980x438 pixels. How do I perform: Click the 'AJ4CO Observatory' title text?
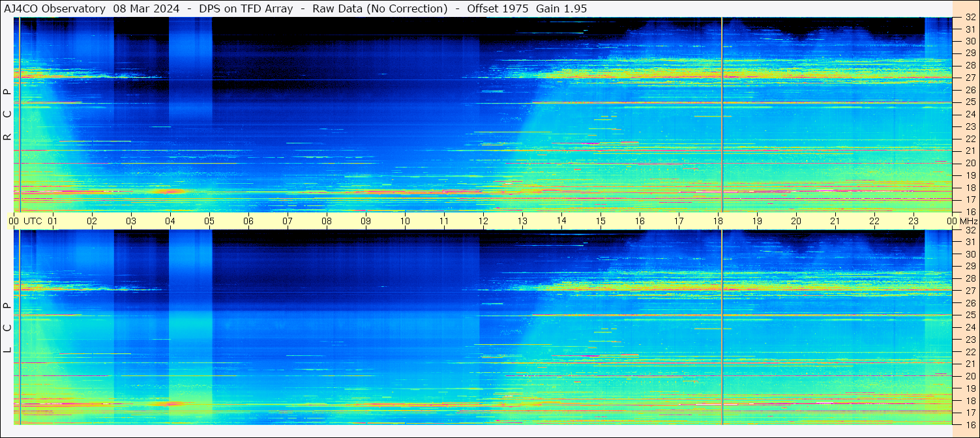click(55, 8)
